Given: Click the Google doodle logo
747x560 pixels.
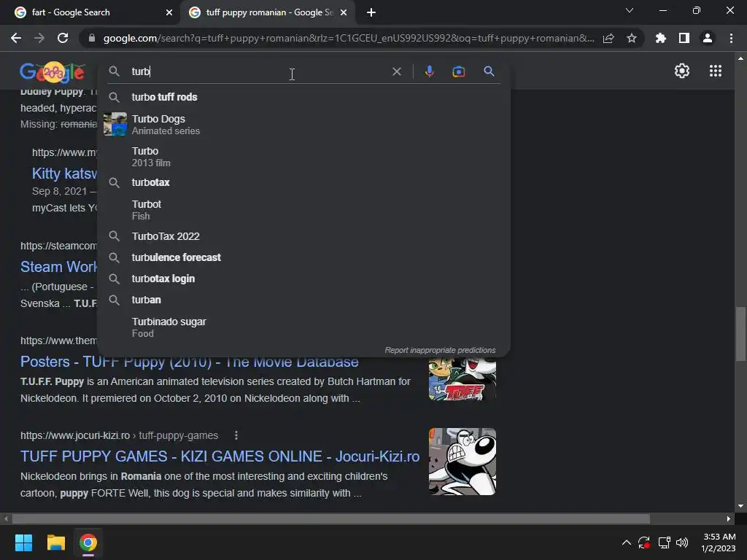Looking at the screenshot, I should tap(53, 72).
